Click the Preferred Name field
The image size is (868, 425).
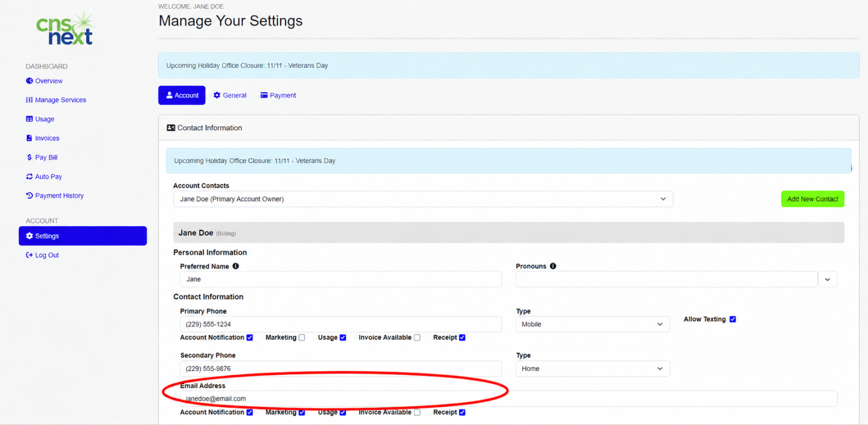(x=341, y=279)
